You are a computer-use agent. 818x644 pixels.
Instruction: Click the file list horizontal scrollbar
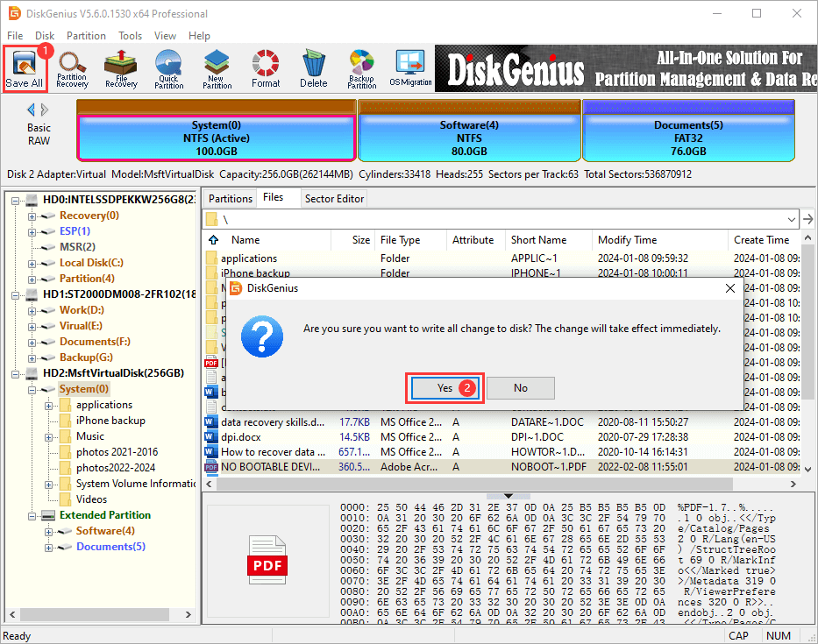(x=474, y=484)
